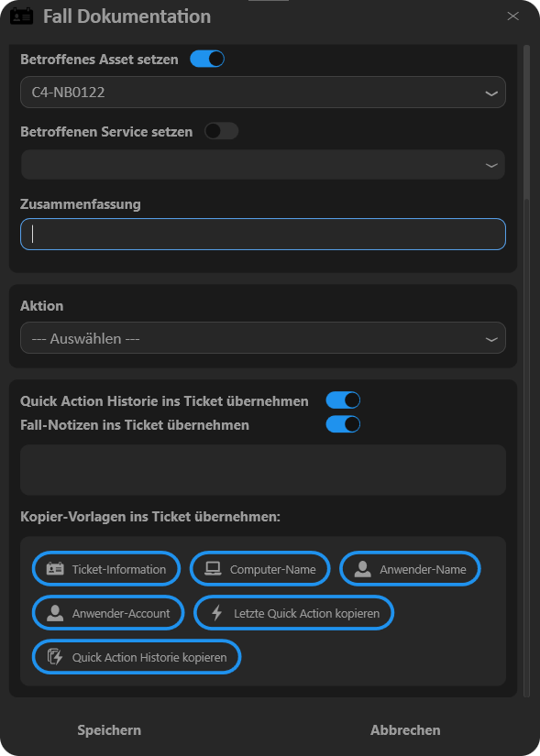540x756 pixels.
Task: Click the Ticket-Information card icon
Action: [x=55, y=569]
